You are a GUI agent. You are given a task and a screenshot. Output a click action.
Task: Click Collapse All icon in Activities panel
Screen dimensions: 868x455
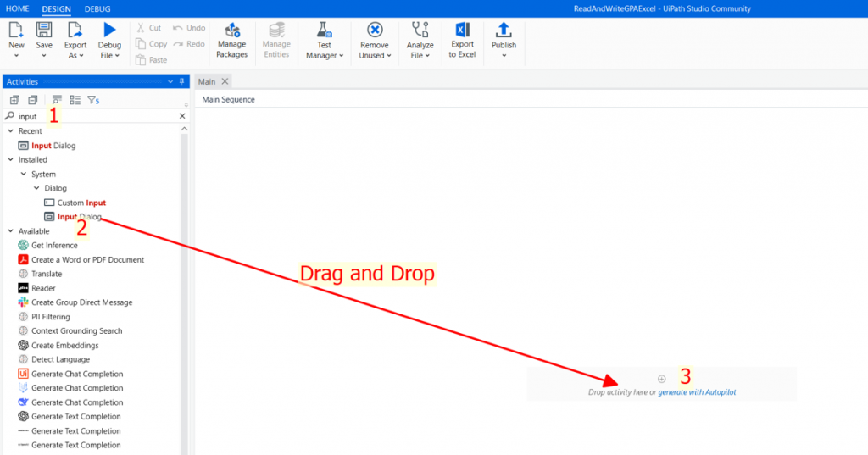pos(33,100)
